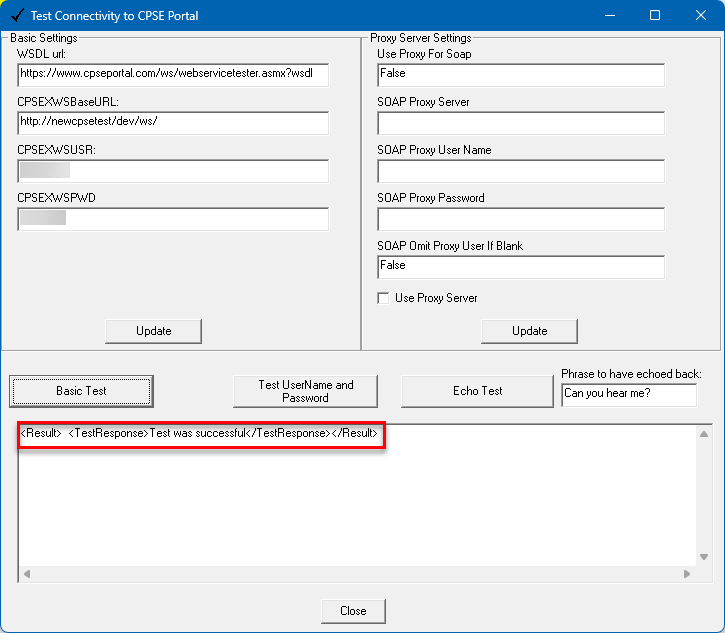This screenshot has width=725, height=633.
Task: Click the 'SOAP Omit Proxy User If Blank' label
Action: coord(450,246)
